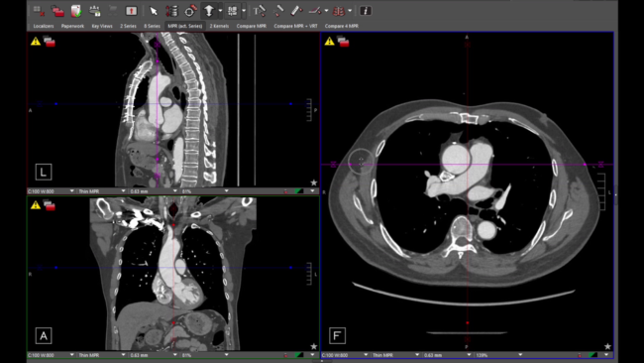Select the arrow pointer tool

point(154,11)
